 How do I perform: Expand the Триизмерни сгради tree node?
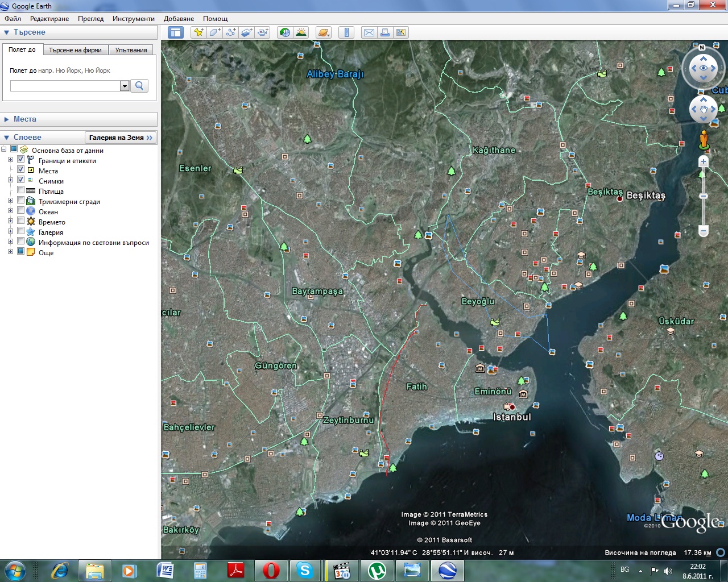10,201
